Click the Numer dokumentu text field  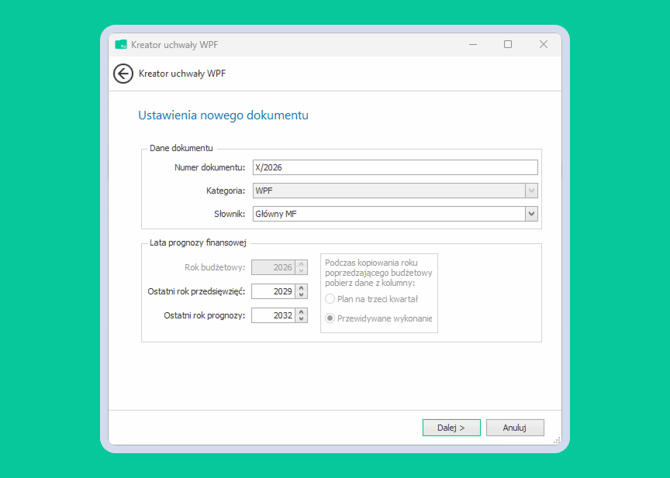(394, 168)
